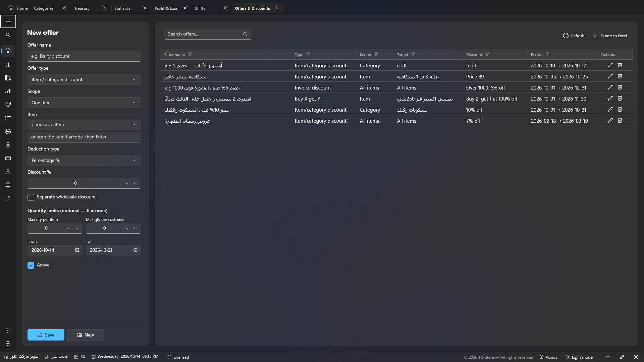Click the logout icon in sidebar

coord(8,330)
